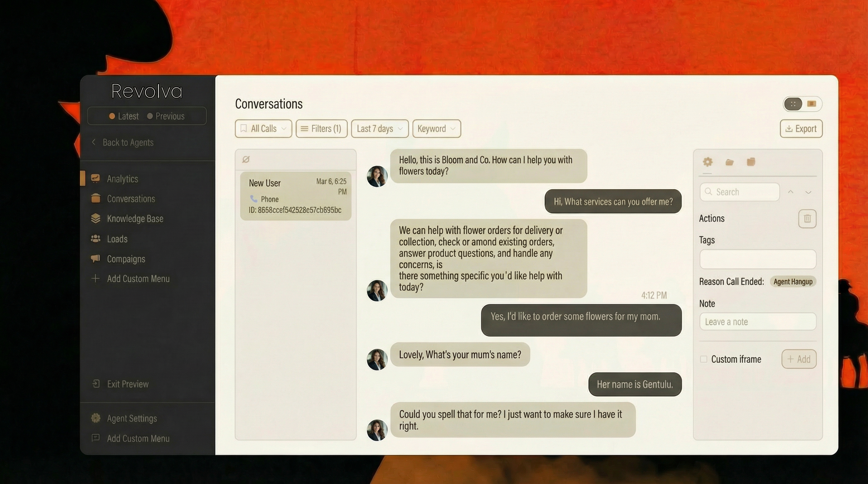Go to Conversations in the sidebar
The image size is (868, 484).
coord(131,199)
